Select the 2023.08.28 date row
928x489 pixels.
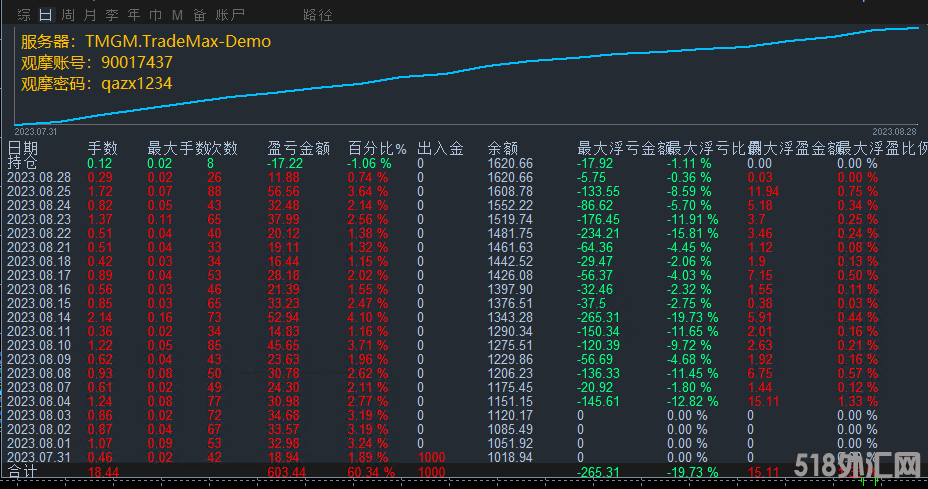[x=38, y=178]
